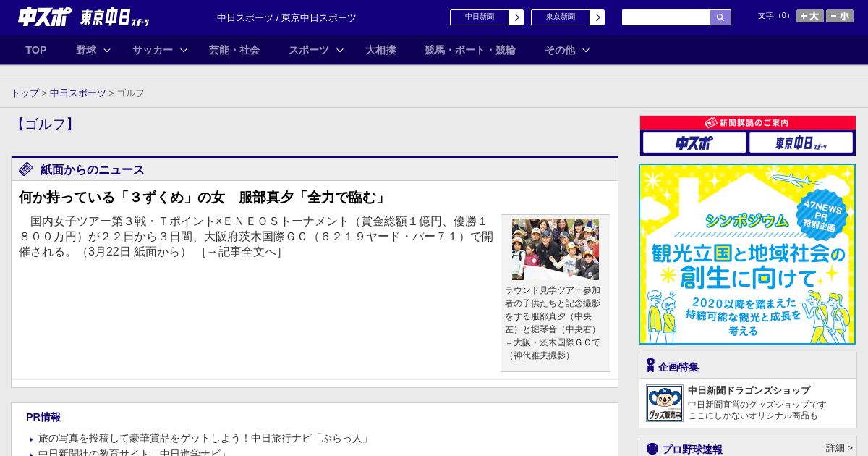
Task: Click 【ゴルフ】 page heading text
Action: tap(45, 124)
